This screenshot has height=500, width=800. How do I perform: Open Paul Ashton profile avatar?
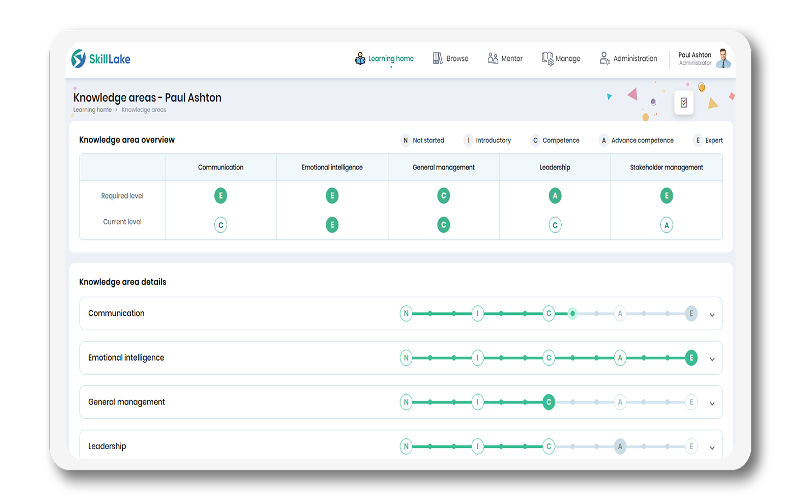723,59
